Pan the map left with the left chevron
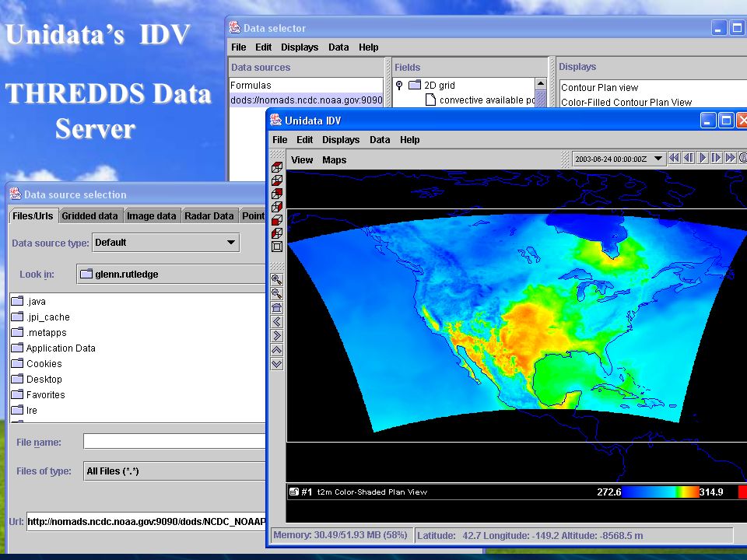747x560 pixels. pos(277,322)
